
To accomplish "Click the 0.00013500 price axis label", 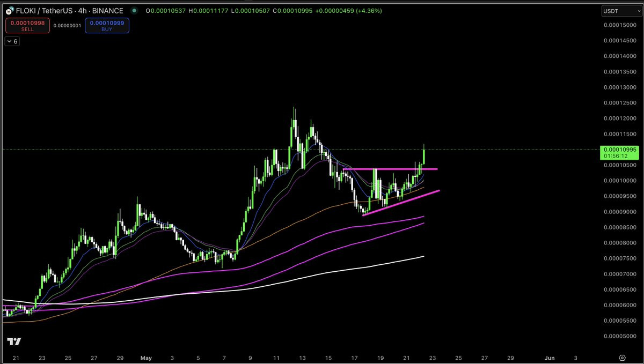I will (620, 71).
